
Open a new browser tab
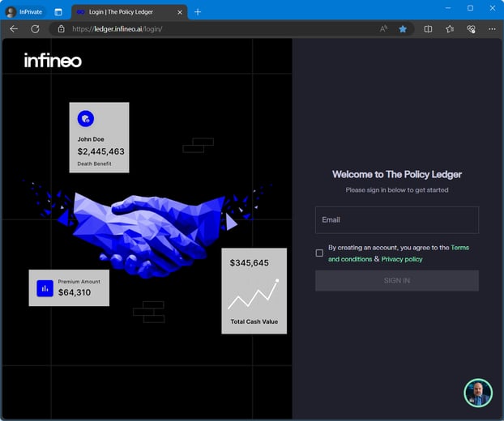point(198,12)
